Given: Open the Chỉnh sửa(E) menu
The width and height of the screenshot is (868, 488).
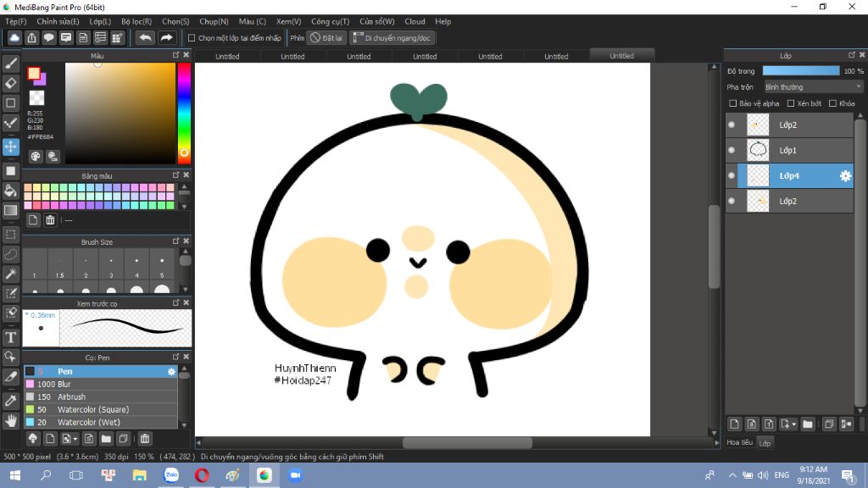Looking at the screenshot, I should (x=58, y=21).
